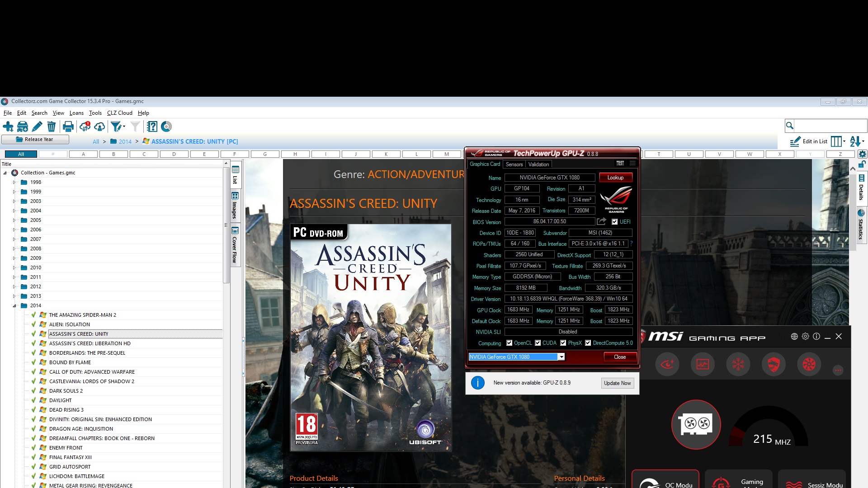868x488 pixels.
Task: Click the alphabet bar settings gear icon
Action: click(862, 154)
